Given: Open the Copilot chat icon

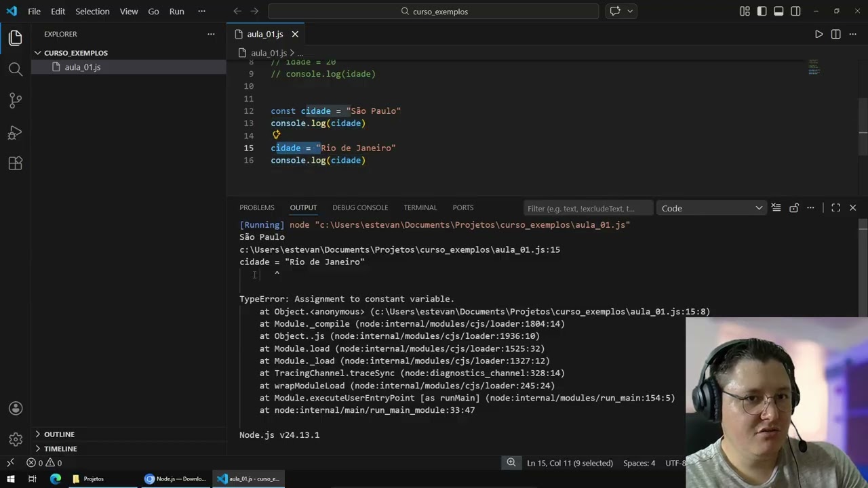Looking at the screenshot, I should point(615,11).
